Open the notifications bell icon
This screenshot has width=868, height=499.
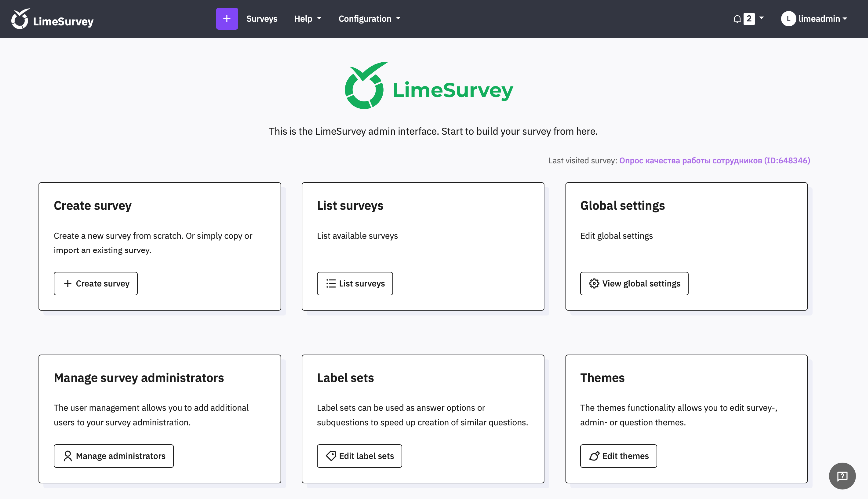(737, 19)
